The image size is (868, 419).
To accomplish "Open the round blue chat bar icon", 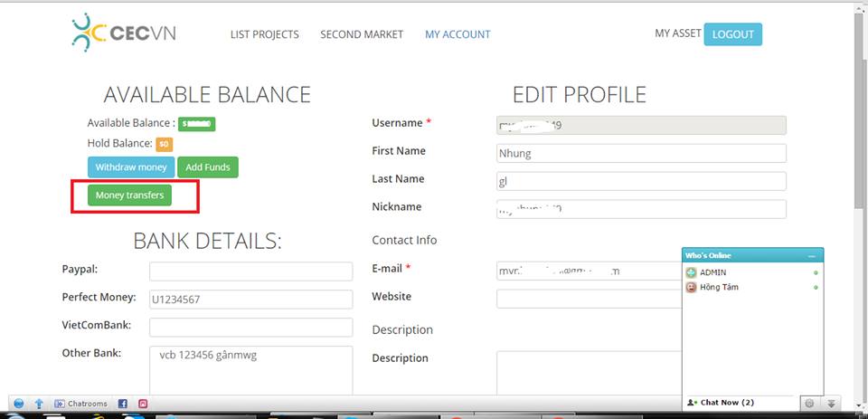I will (x=19, y=404).
